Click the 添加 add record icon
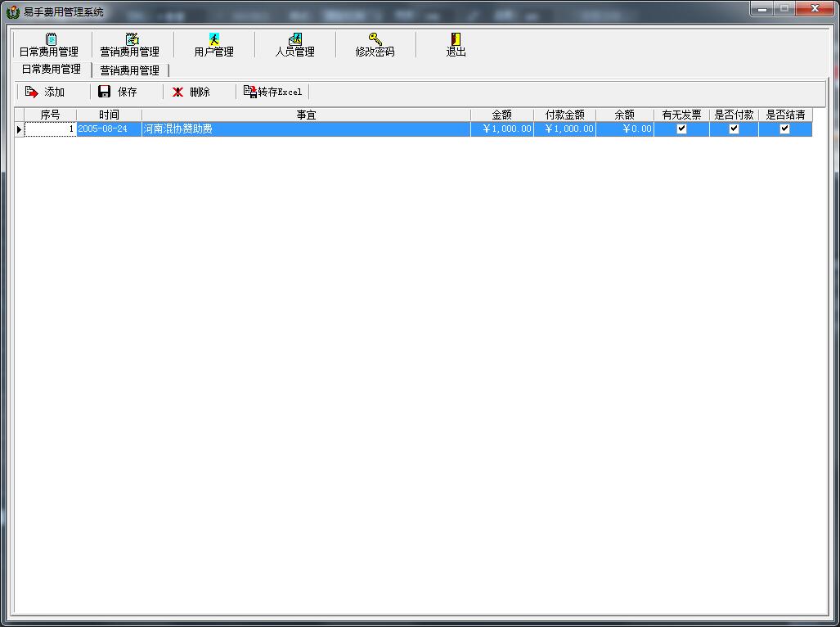Viewport: 840px width, 627px height. [x=31, y=92]
